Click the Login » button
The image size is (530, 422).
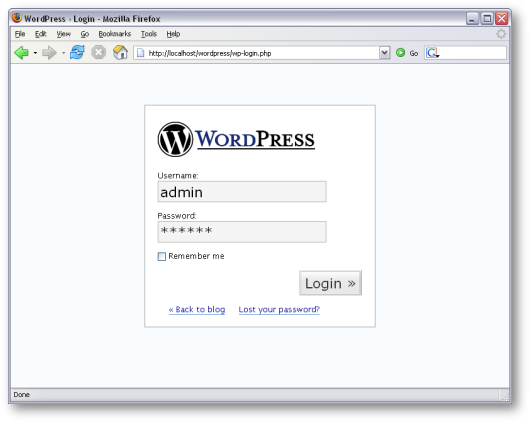pos(330,283)
